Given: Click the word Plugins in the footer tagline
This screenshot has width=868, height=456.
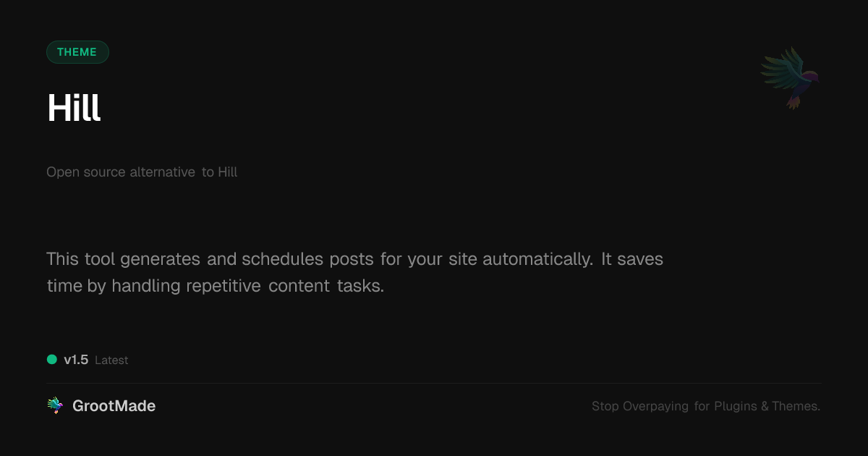Looking at the screenshot, I should pyautogui.click(x=736, y=407).
